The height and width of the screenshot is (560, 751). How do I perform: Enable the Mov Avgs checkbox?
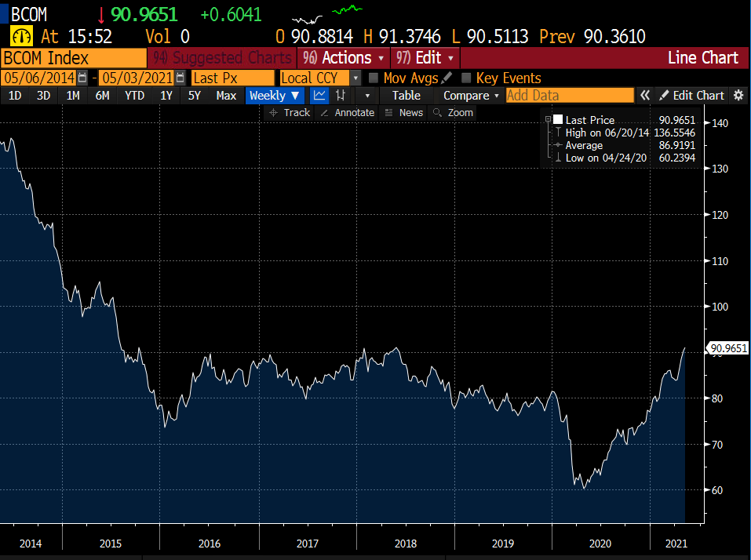point(374,78)
